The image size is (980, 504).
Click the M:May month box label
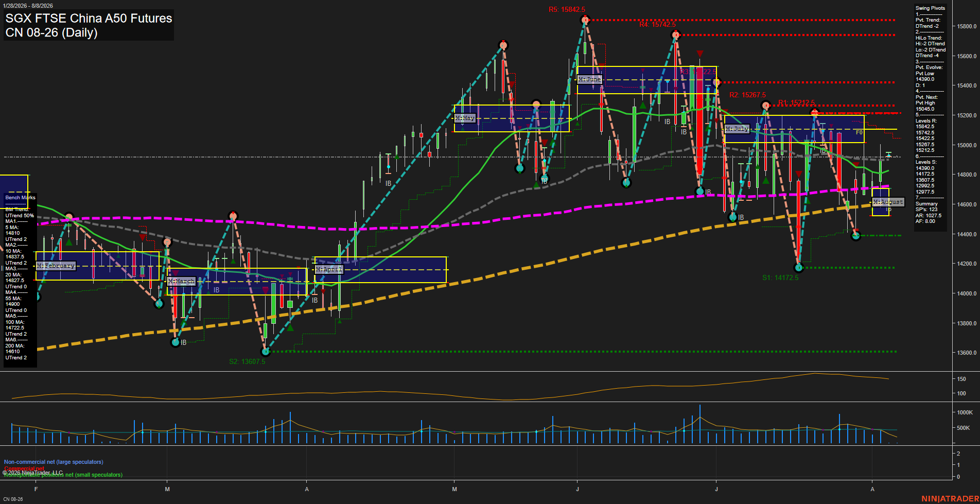(465, 118)
